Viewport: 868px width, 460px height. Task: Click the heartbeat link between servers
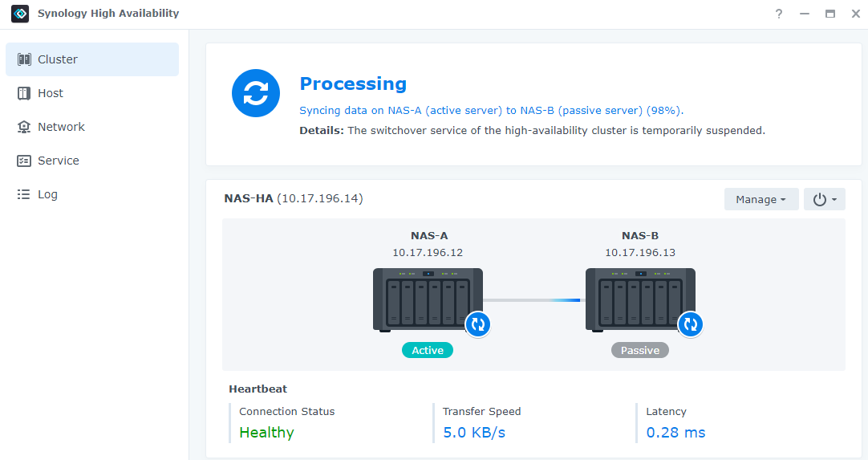(533, 300)
